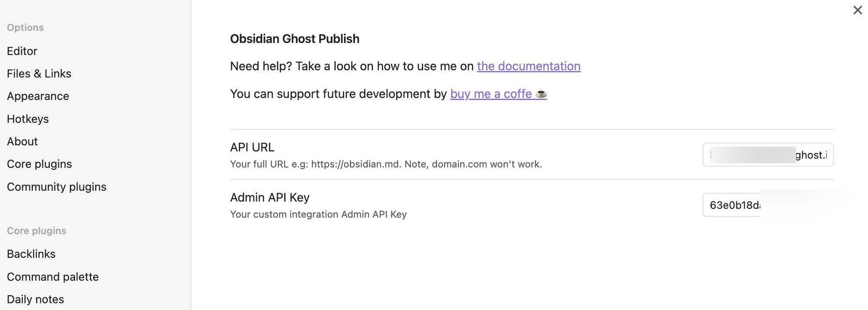Open the Hotkeys settings page
Viewport: 868px width, 310px height.
point(28,119)
